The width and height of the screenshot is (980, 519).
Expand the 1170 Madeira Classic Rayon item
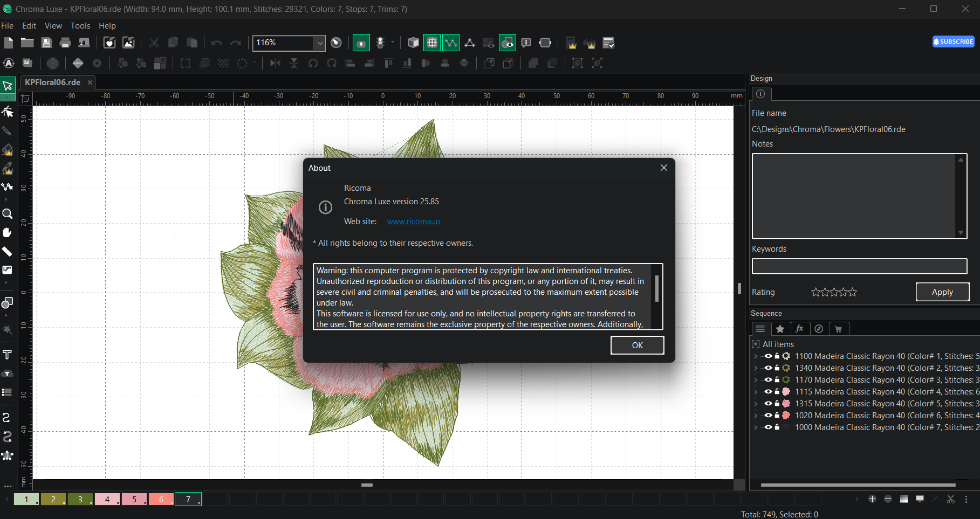point(756,379)
